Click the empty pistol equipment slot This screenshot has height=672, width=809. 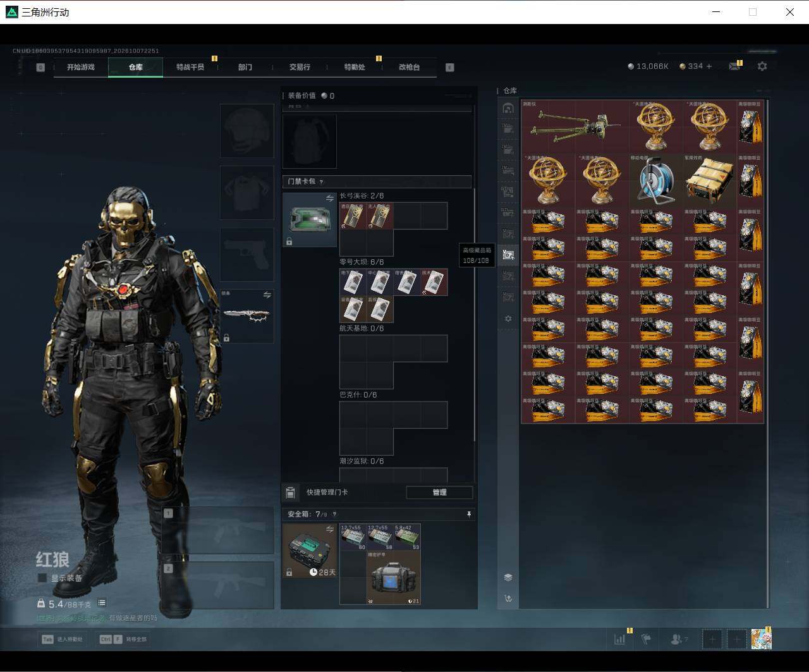point(247,255)
